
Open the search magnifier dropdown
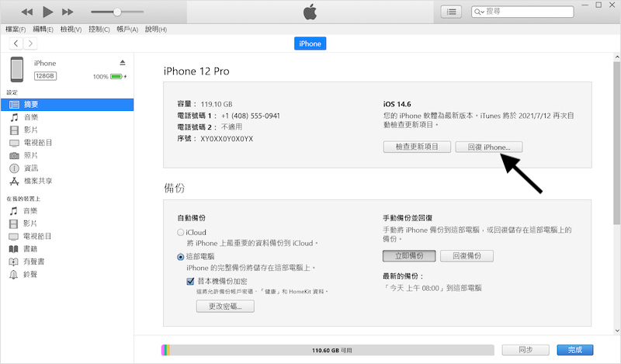(x=479, y=12)
